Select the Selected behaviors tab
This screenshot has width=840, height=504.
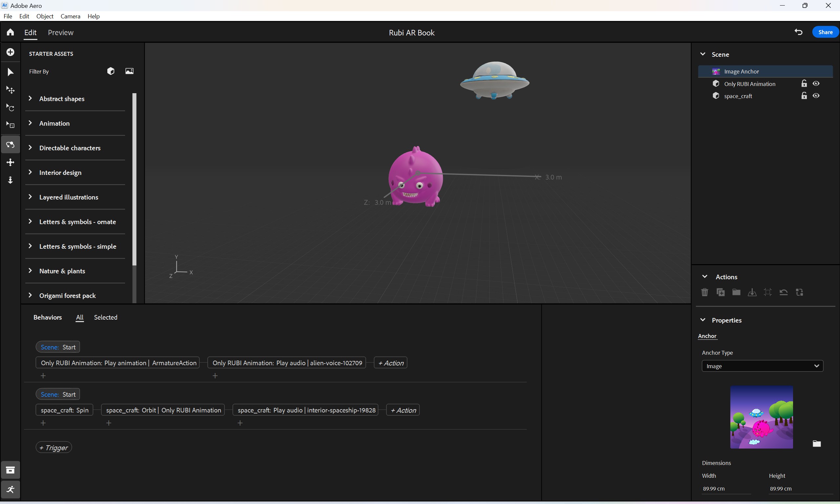(x=106, y=317)
